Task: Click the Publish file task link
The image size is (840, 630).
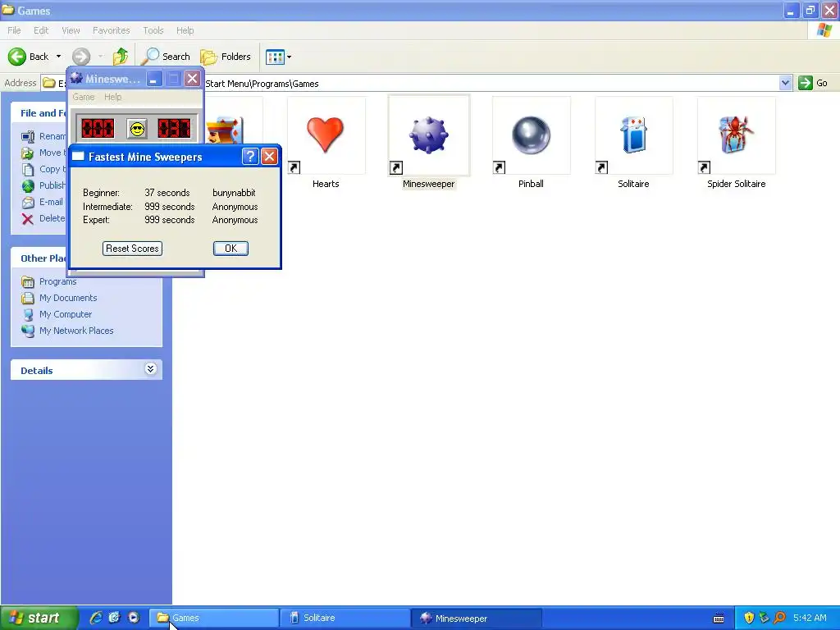Action: click(52, 185)
